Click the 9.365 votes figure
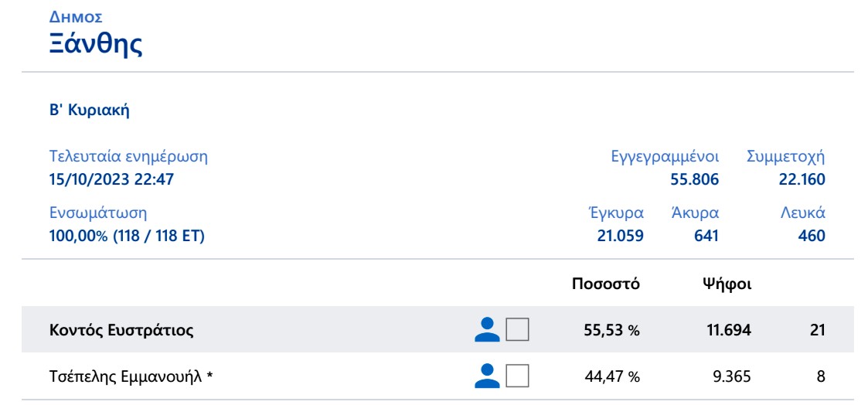 (x=730, y=377)
